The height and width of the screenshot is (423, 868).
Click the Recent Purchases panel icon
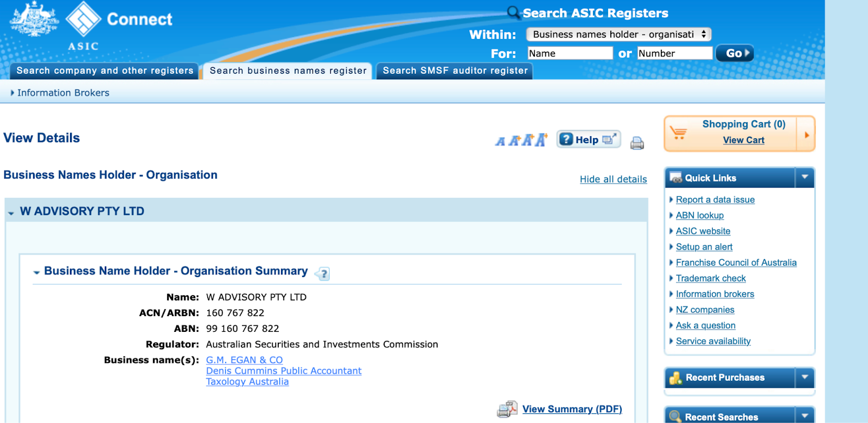pos(676,377)
